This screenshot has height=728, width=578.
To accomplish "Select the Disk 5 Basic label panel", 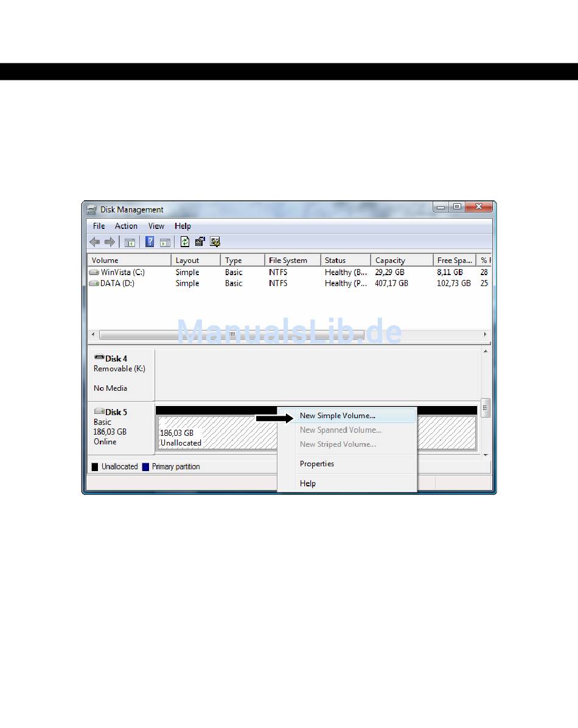I will pos(121,428).
